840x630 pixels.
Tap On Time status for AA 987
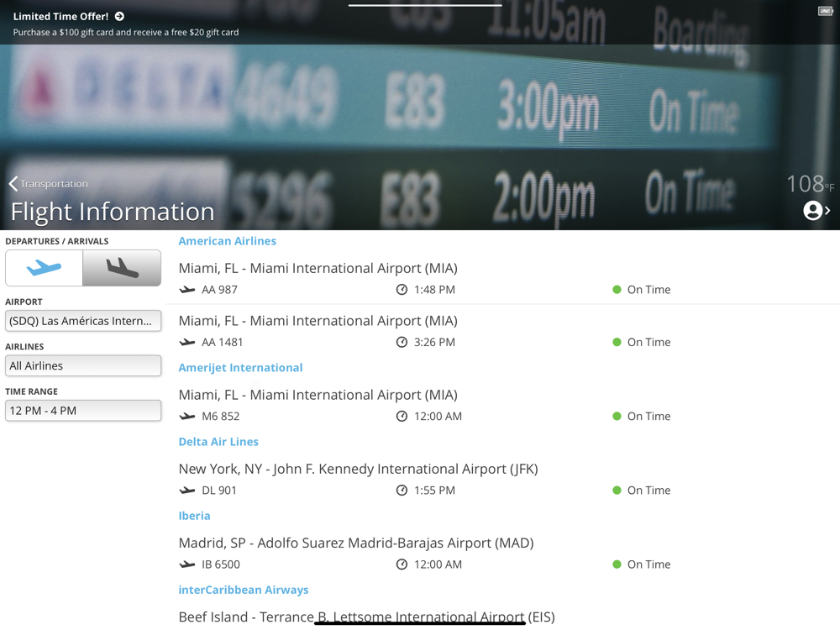pos(648,290)
